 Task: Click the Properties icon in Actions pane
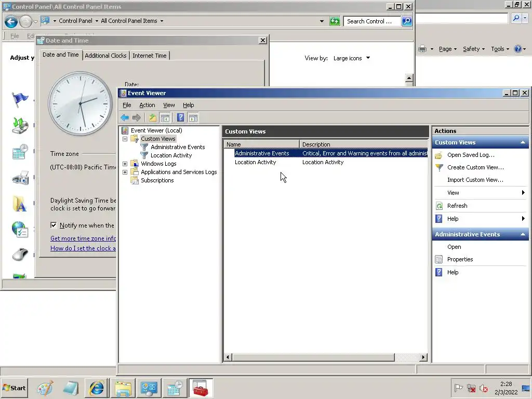coord(438,260)
